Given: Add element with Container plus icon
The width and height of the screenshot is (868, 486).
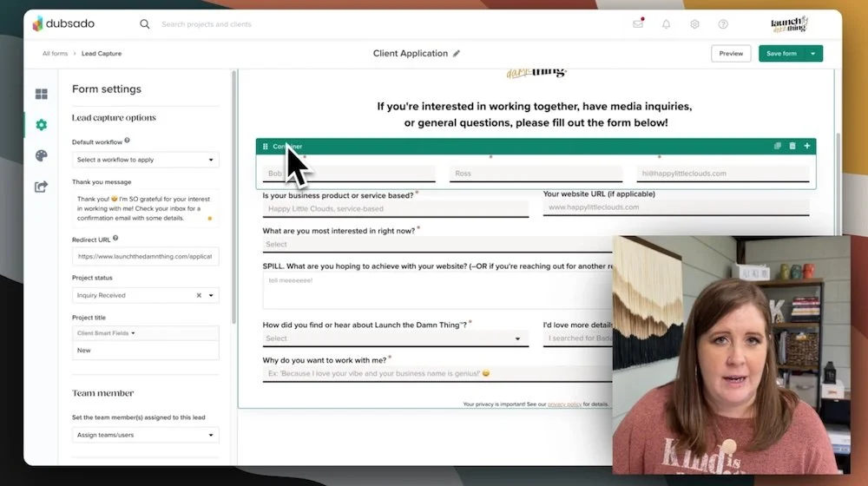Looking at the screenshot, I should [807, 146].
